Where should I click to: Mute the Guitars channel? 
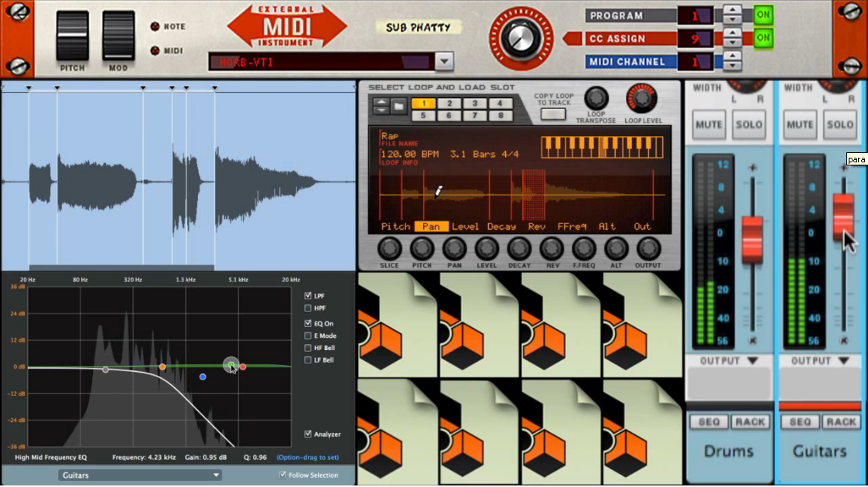pos(800,124)
